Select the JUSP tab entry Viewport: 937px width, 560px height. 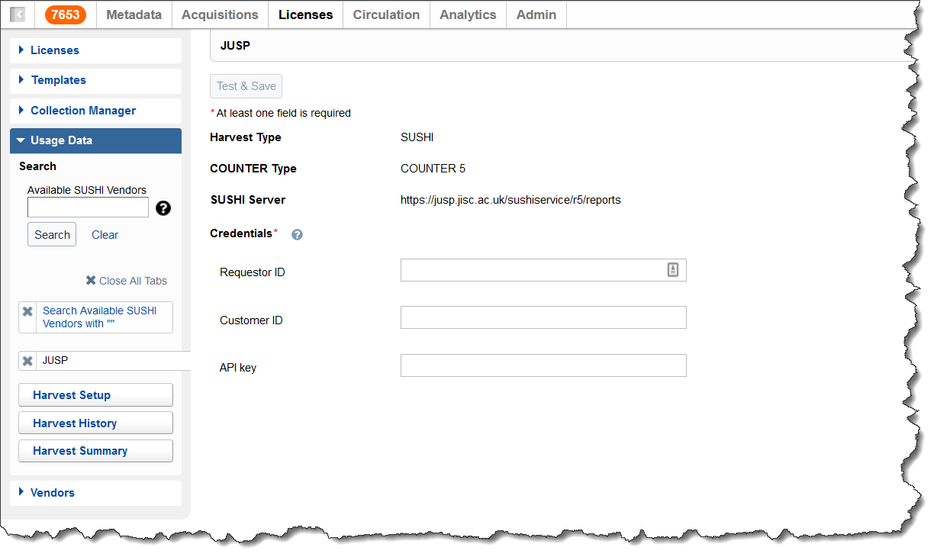(x=56, y=361)
